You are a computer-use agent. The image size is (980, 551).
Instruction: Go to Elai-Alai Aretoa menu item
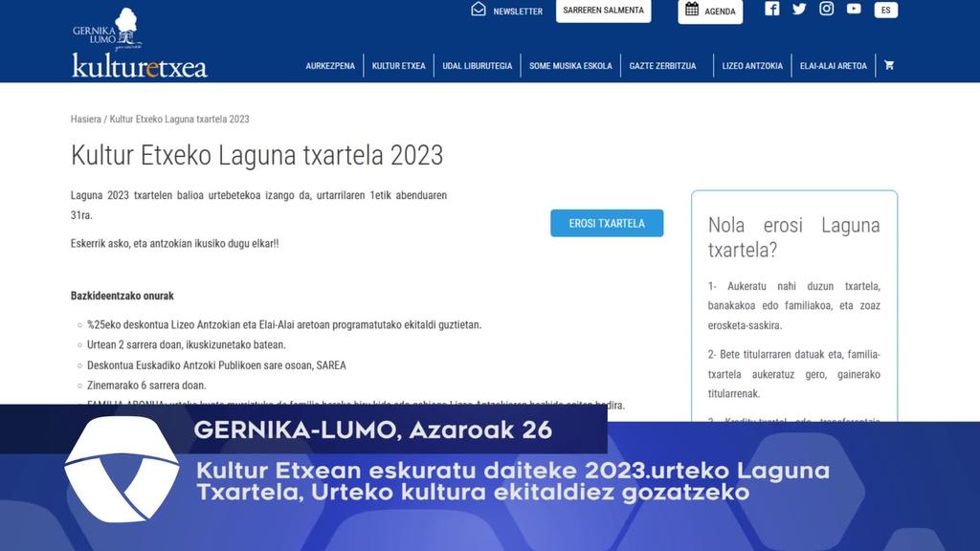(834, 66)
